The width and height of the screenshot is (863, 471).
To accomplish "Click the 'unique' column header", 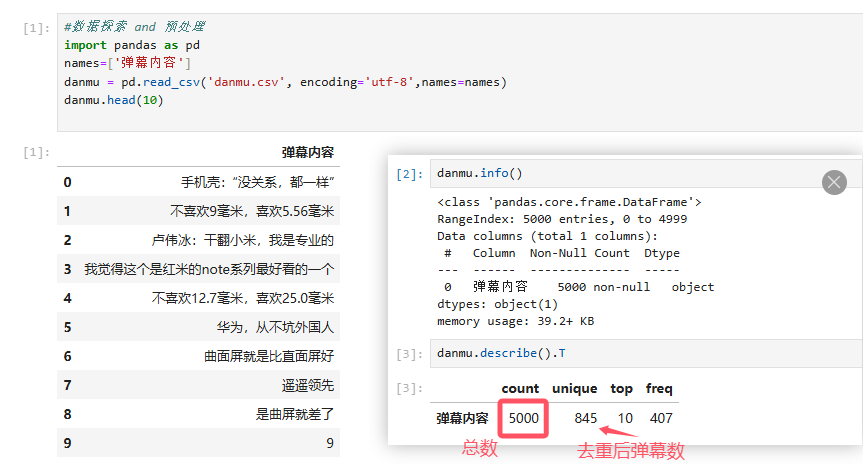I will coord(574,388).
